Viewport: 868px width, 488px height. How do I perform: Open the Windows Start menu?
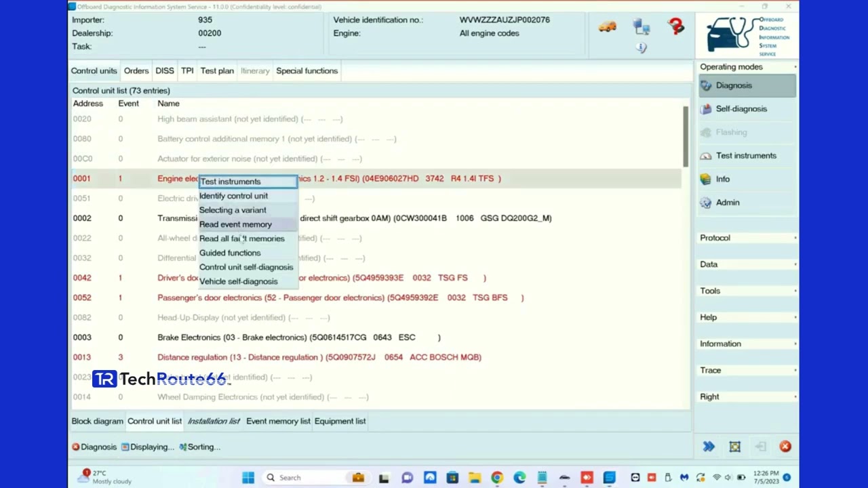[x=248, y=478]
